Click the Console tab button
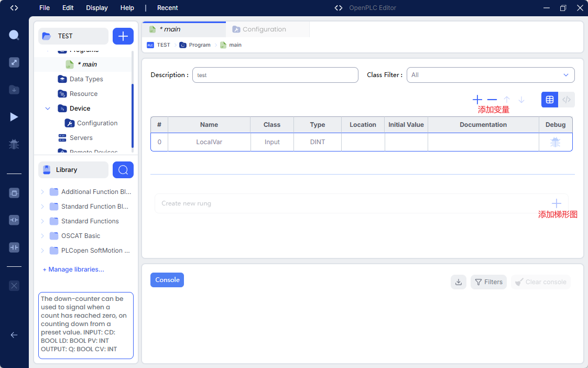Screen dimensions: 588x368 pyautogui.click(x=167, y=280)
